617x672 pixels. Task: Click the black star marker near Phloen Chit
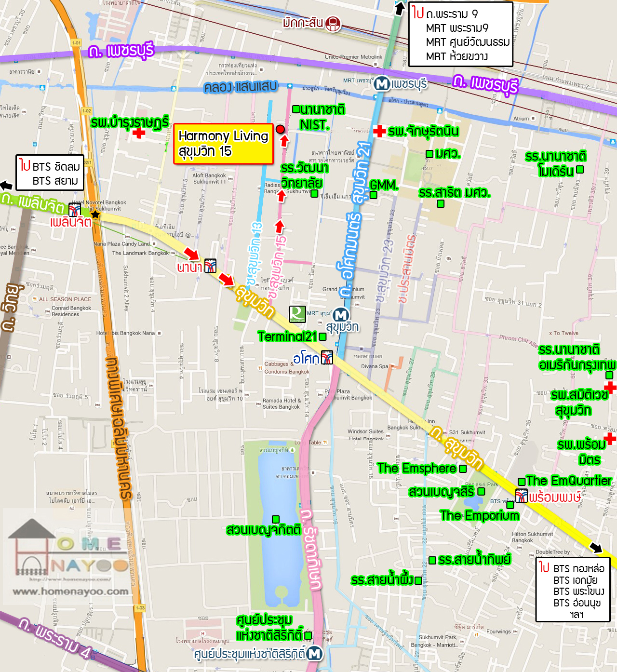95,214
